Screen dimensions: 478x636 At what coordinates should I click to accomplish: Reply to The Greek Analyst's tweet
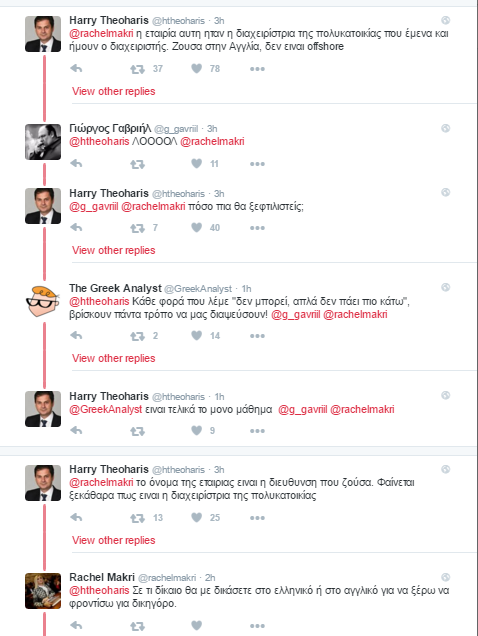pyautogui.click(x=76, y=335)
